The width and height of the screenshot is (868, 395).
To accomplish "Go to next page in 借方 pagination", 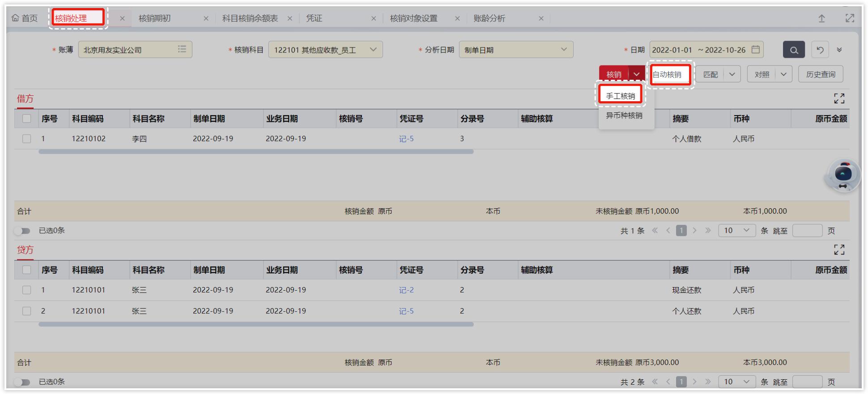I will (x=694, y=231).
